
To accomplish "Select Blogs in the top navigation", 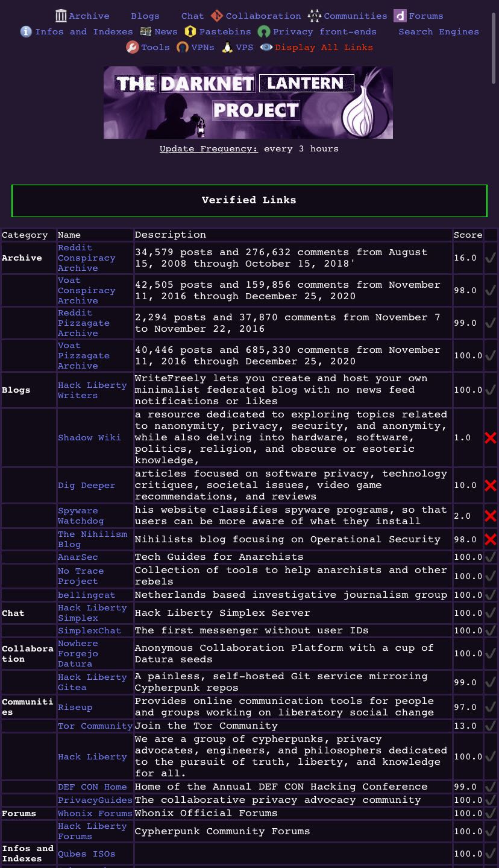I will (145, 16).
